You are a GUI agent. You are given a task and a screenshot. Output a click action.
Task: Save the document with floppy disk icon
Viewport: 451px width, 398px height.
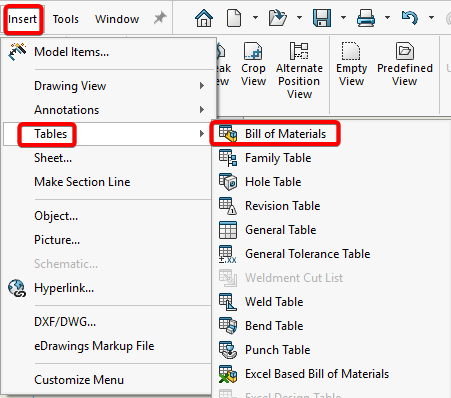click(x=322, y=18)
